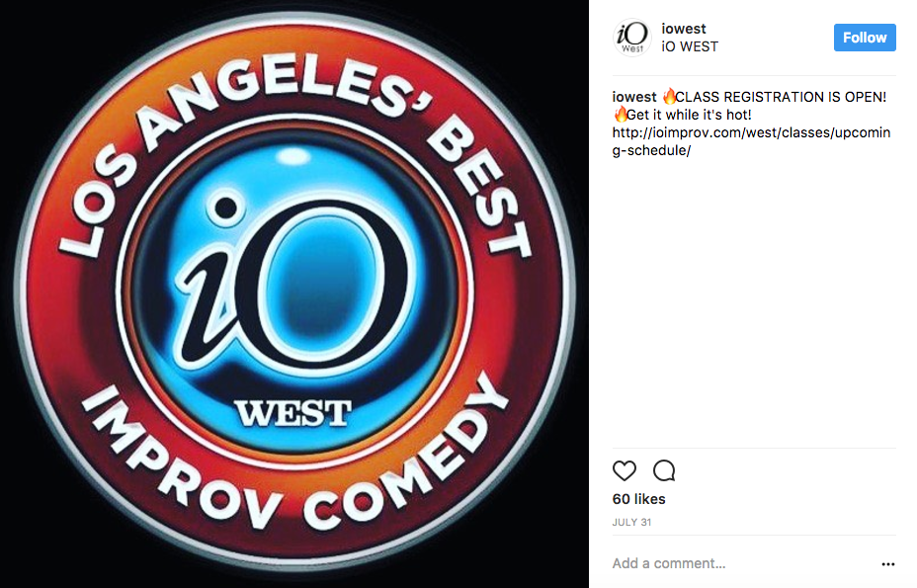Image resolution: width=917 pixels, height=588 pixels.
Task: Open the iO WEST location label
Action: [690, 46]
